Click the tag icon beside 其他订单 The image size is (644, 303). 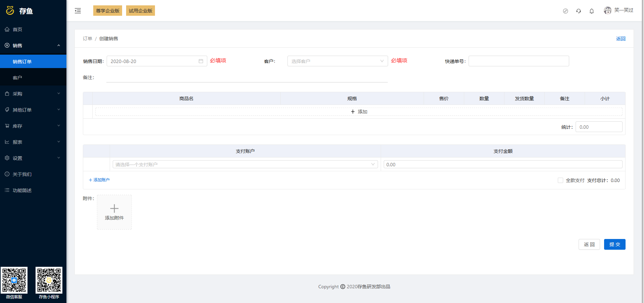click(7, 110)
